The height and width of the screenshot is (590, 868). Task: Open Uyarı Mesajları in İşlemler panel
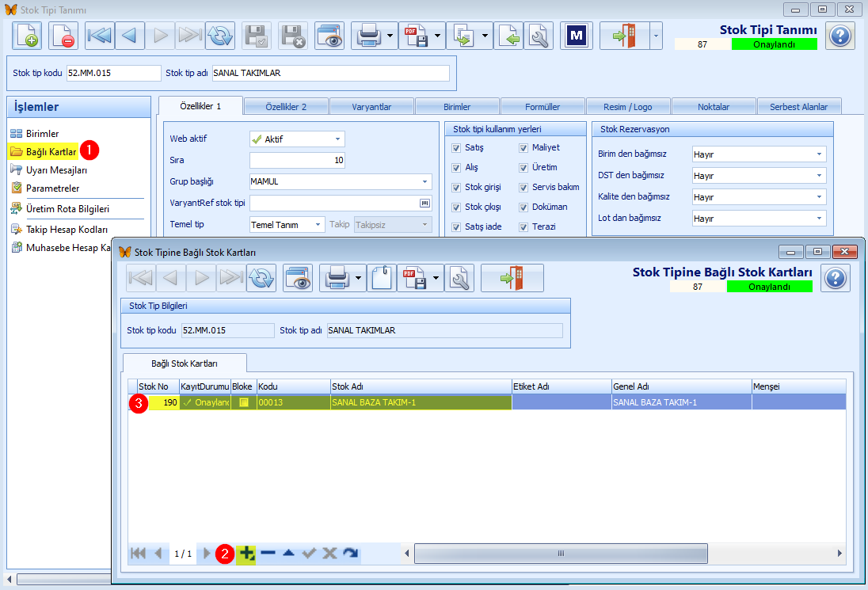pyautogui.click(x=49, y=170)
